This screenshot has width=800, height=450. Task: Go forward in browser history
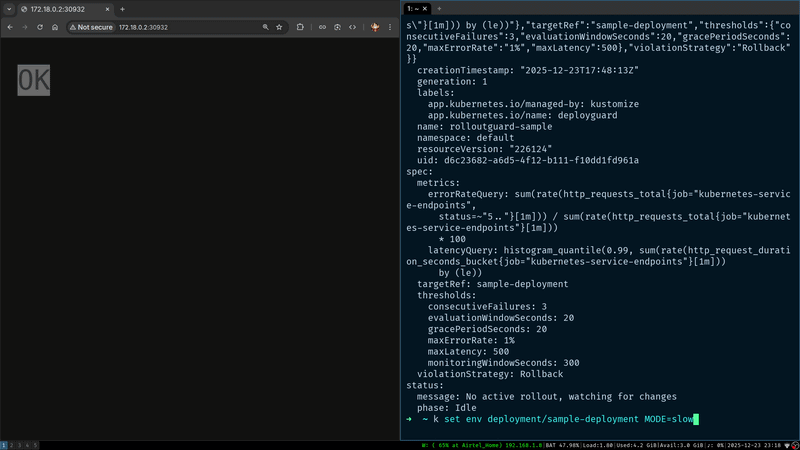coord(24,27)
